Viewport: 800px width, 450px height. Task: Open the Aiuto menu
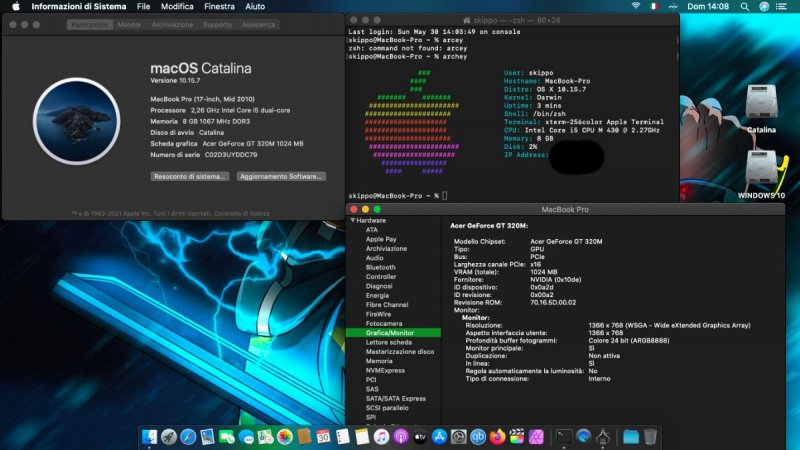(x=255, y=6)
